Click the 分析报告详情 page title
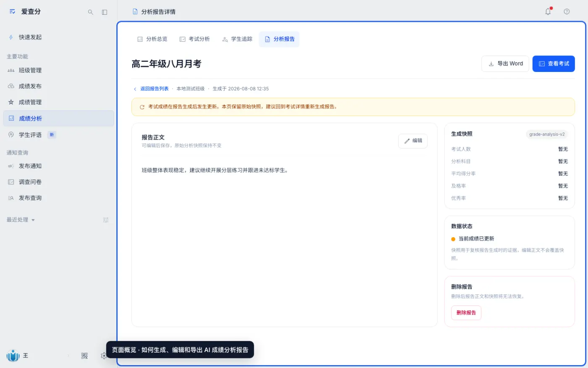The width and height of the screenshot is (588, 368). coord(158,12)
